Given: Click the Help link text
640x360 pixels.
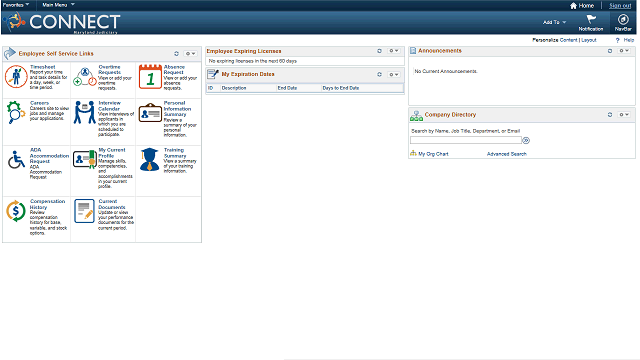Looking at the screenshot, I should click(x=629, y=40).
